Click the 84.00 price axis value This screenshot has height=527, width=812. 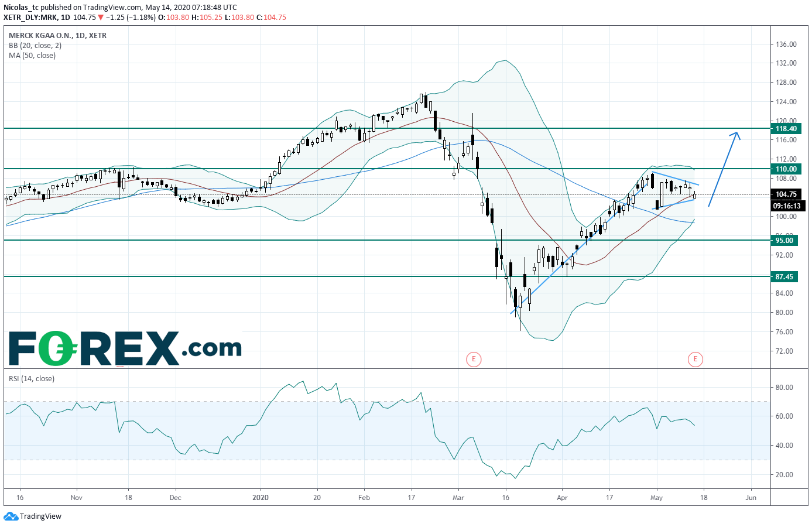coord(784,293)
